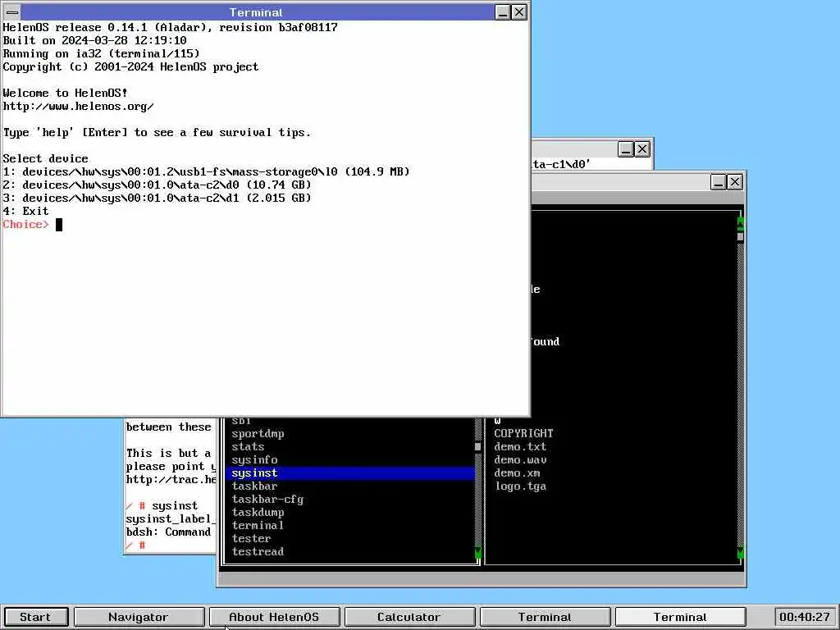Close the Navigator window
840x630 pixels.
tap(735, 182)
